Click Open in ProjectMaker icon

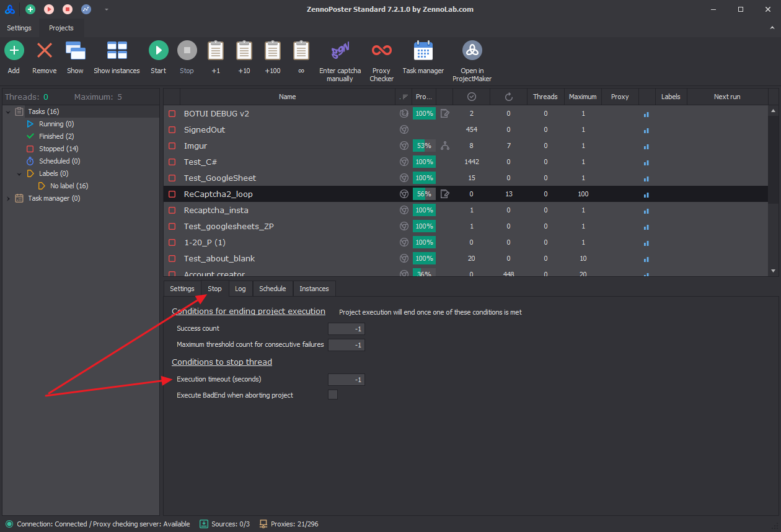472,51
